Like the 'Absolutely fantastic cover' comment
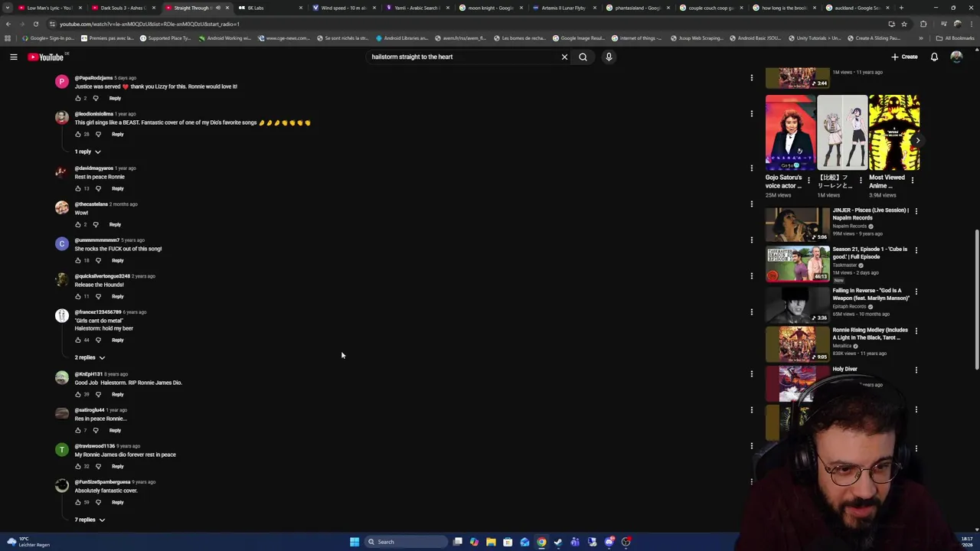 click(x=77, y=502)
